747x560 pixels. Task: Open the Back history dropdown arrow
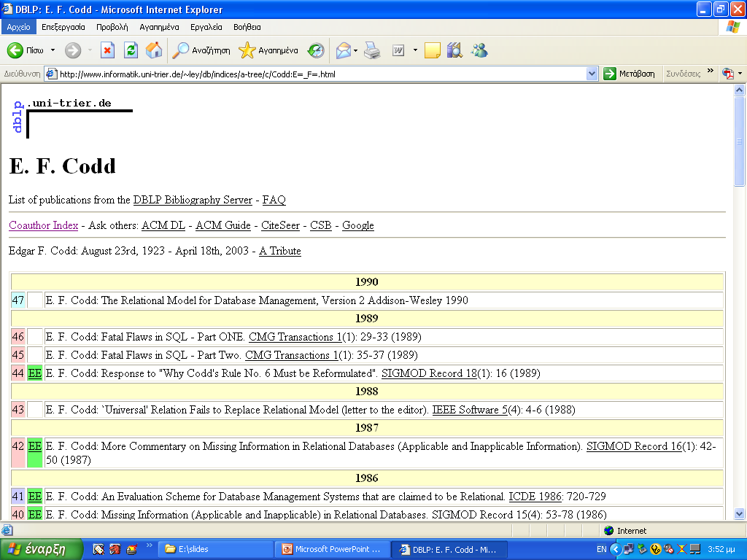click(x=53, y=50)
